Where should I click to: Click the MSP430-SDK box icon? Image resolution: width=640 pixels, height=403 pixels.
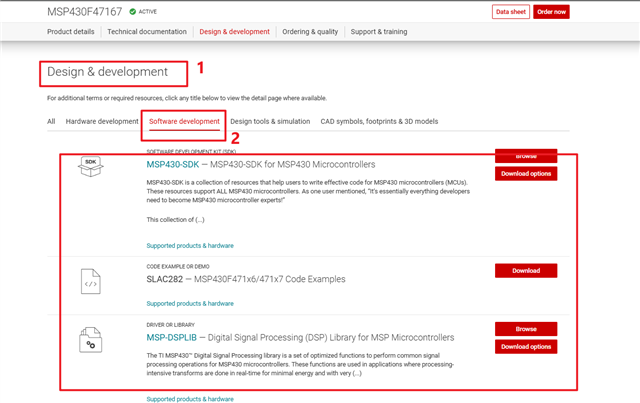[x=91, y=167]
